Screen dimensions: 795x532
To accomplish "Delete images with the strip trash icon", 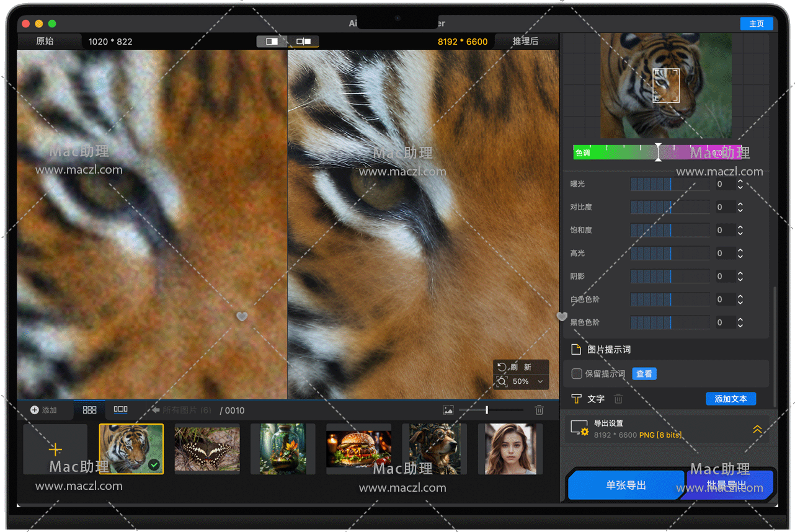I will point(540,410).
